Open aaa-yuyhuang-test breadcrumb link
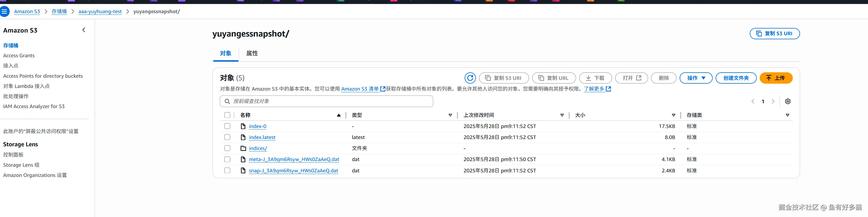The image size is (868, 217). (100, 12)
